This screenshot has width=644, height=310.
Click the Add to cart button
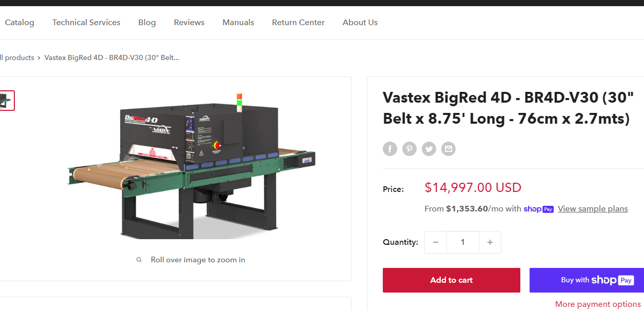tap(452, 280)
